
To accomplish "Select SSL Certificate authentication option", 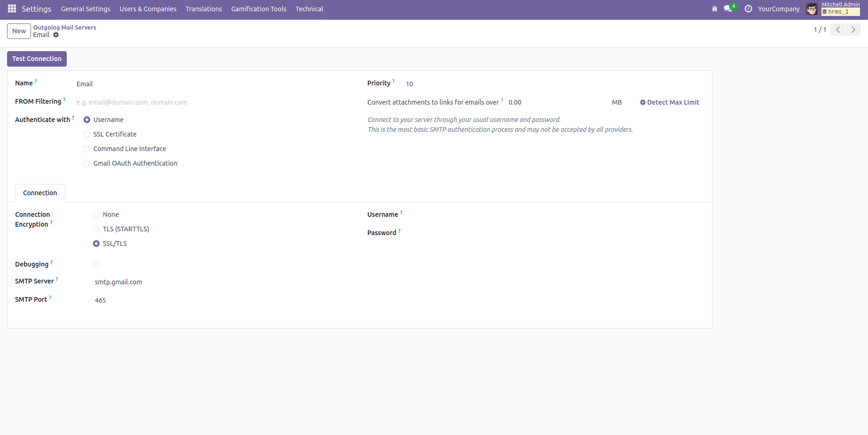I will pos(87,134).
